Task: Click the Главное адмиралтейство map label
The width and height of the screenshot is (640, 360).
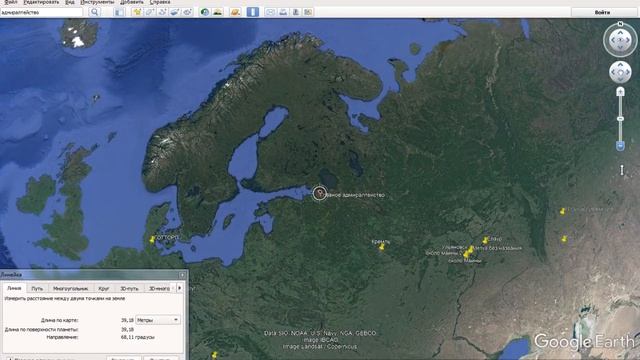Action: coord(356,195)
